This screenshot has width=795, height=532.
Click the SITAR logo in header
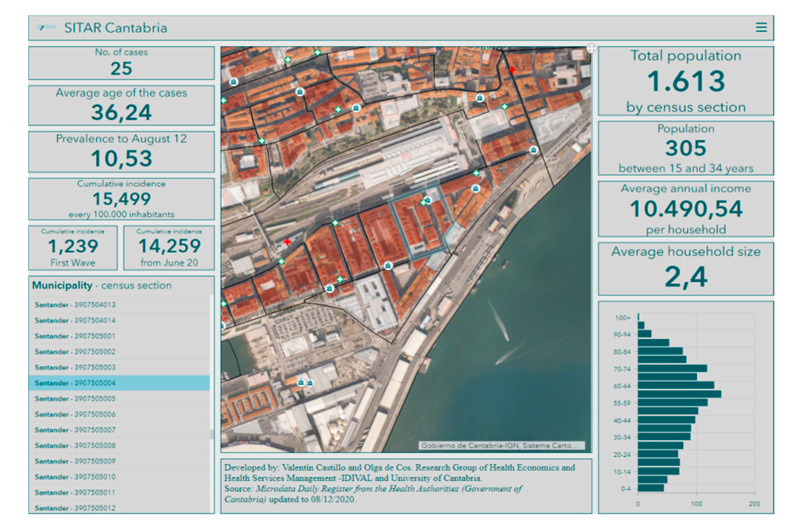point(46,27)
